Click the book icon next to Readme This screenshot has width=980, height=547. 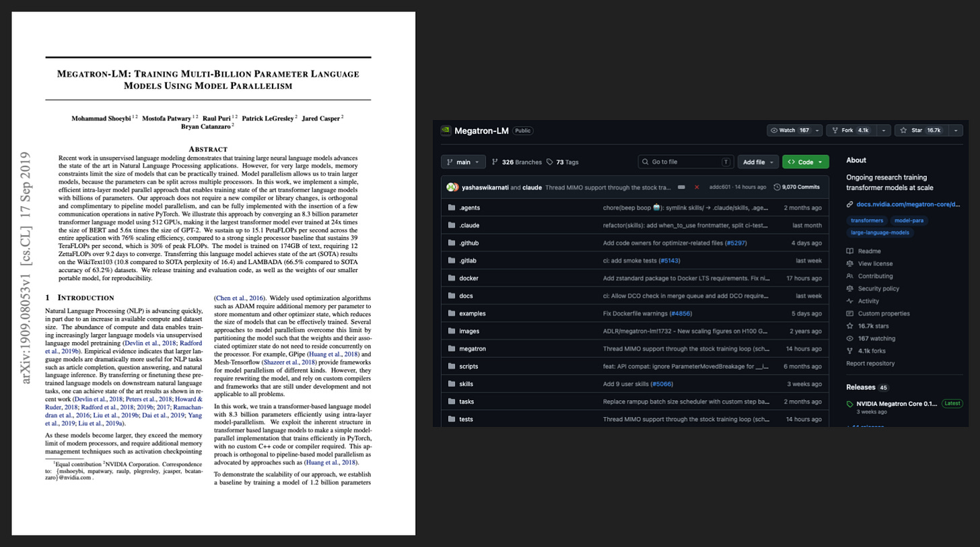pyautogui.click(x=849, y=251)
